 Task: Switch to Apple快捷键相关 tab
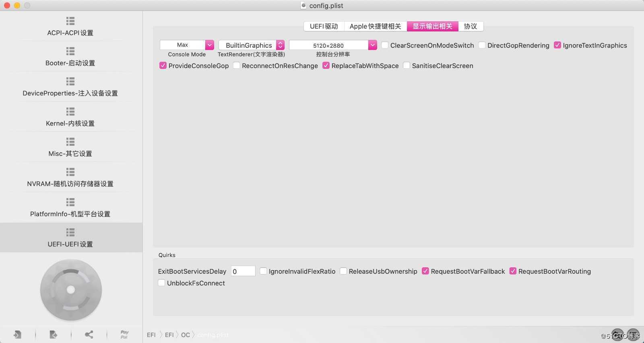pyautogui.click(x=376, y=26)
